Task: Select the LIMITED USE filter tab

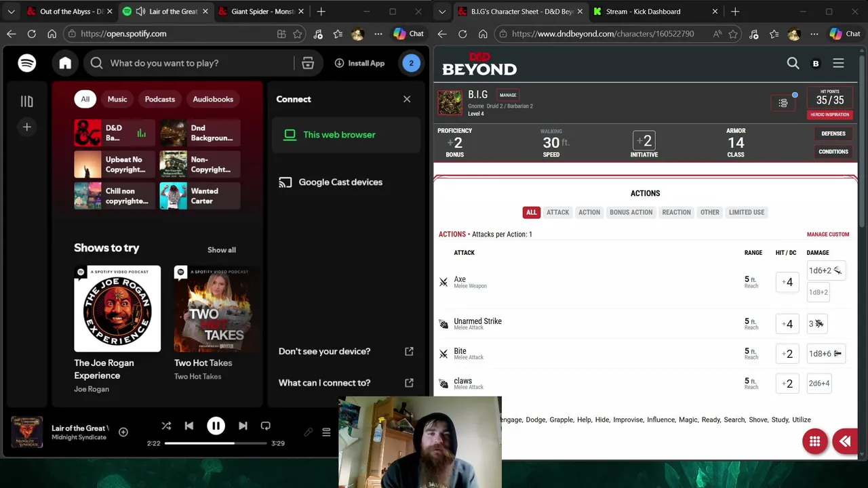Action: click(x=747, y=212)
